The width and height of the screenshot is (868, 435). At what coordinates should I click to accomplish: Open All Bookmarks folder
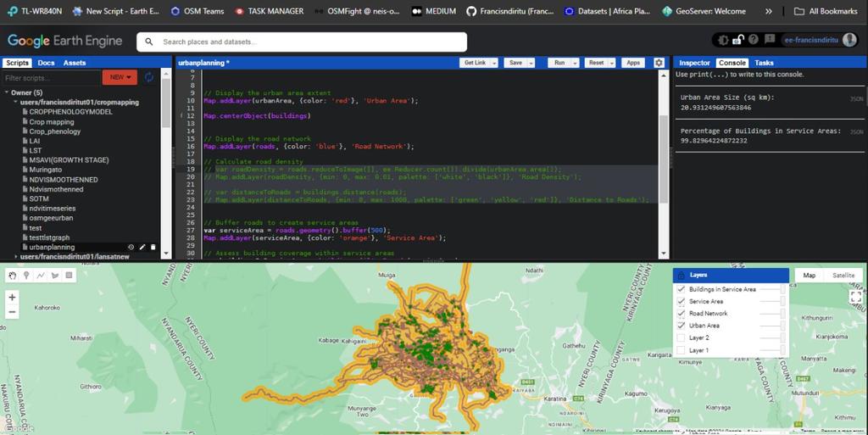tap(826, 11)
